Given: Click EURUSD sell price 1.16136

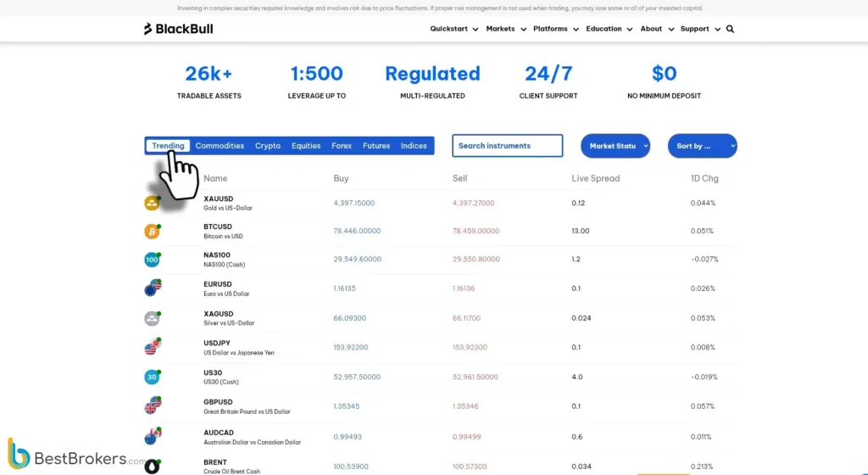Looking at the screenshot, I should point(464,288).
